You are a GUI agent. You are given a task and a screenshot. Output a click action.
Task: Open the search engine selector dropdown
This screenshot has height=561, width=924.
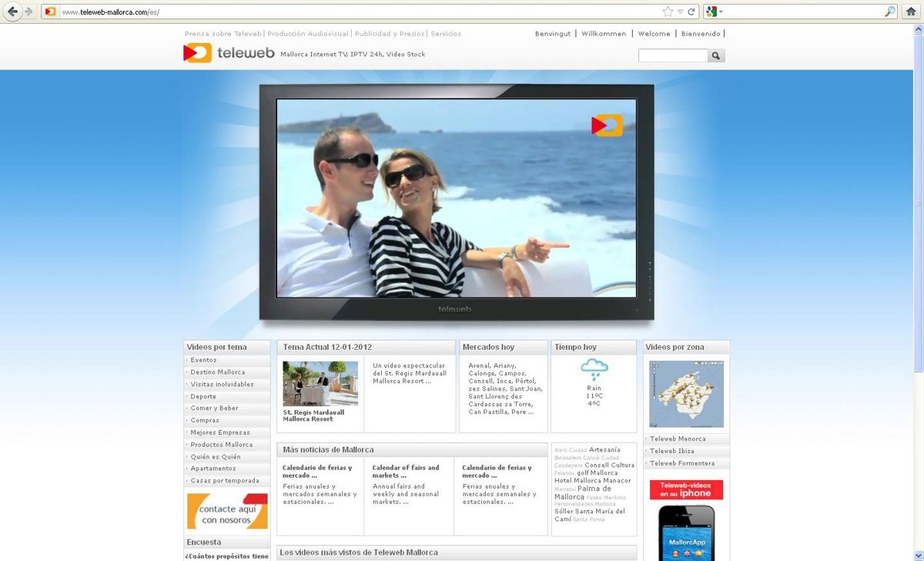(x=714, y=12)
